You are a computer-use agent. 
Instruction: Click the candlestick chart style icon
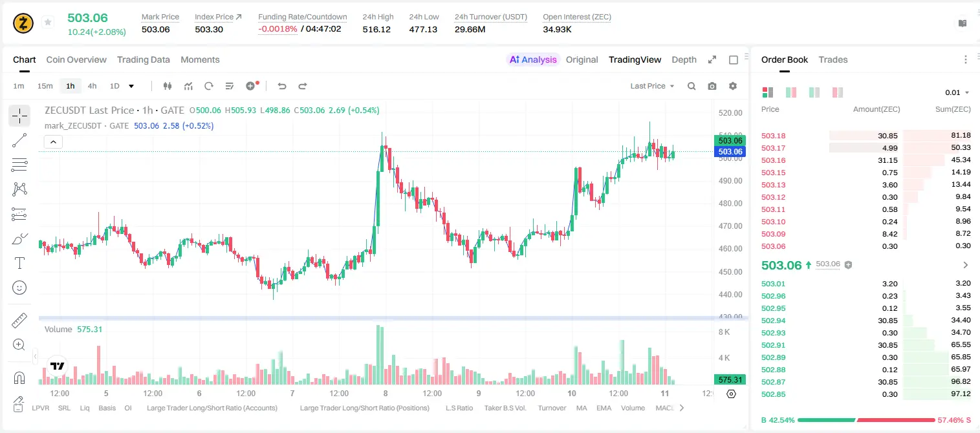168,86
